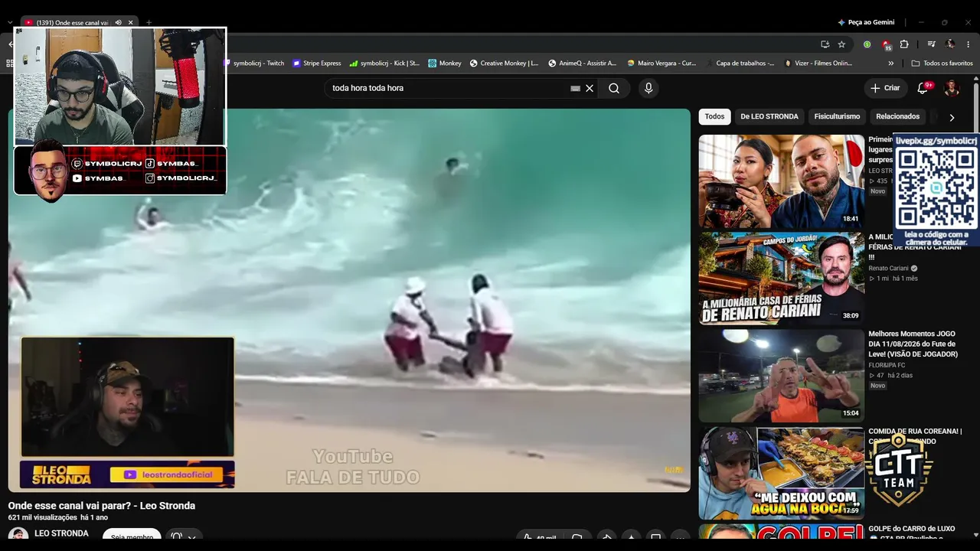Click the Melhores Momentos JOGO video title
The height and width of the screenshot is (551, 980).
click(913, 344)
